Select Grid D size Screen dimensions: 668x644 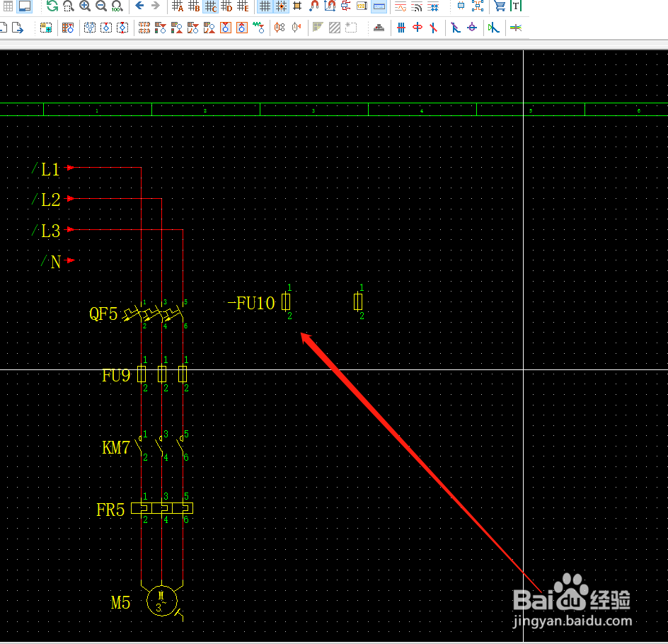click(226, 6)
